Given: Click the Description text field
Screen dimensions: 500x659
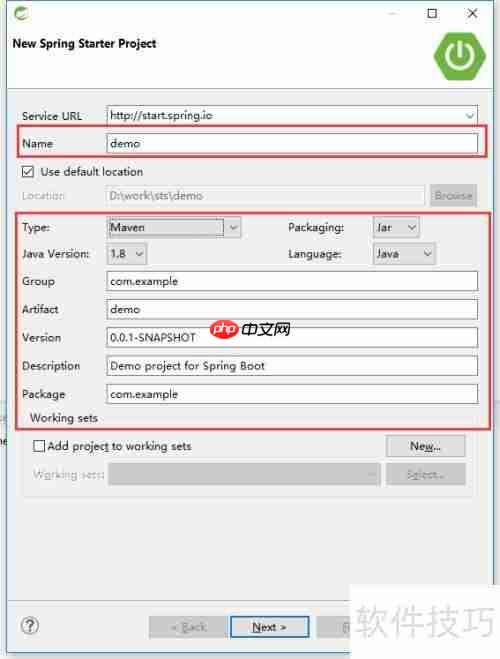Looking at the screenshot, I should 292,366.
